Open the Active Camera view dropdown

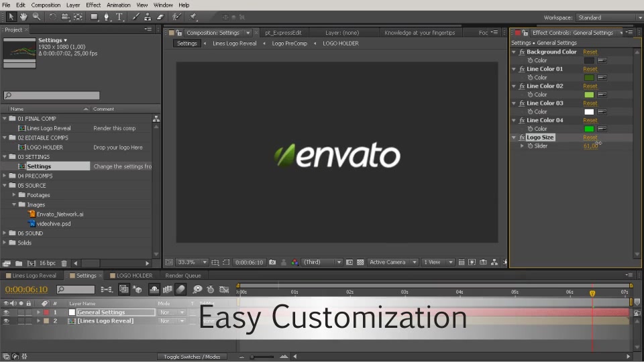pos(392,262)
